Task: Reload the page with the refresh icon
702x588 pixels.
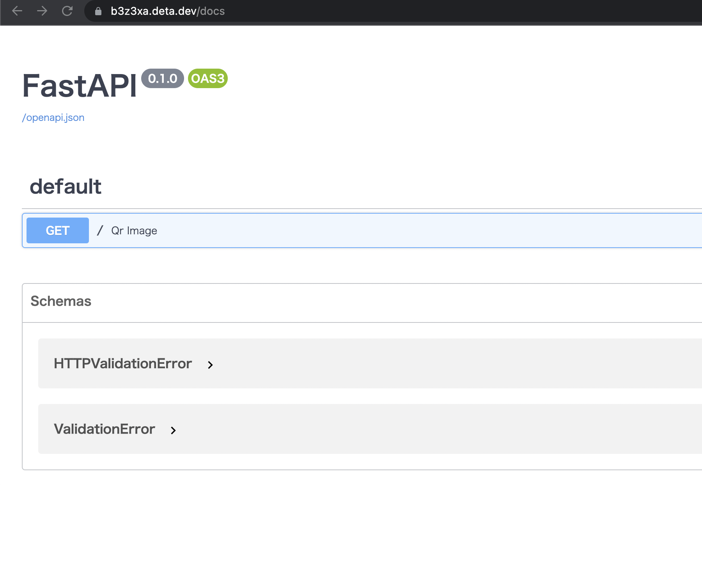Action: (67, 11)
